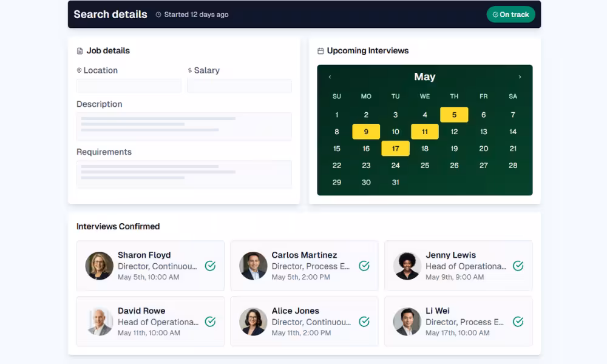Advance the calendar to June
Image resolution: width=607 pixels, height=364 pixels.
click(520, 77)
